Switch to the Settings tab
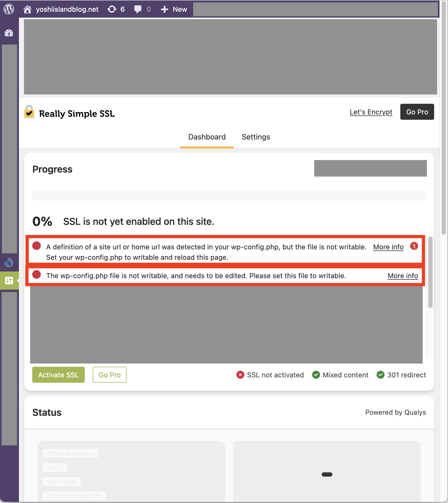Screen dimensions: 448x503 [x=256, y=137]
